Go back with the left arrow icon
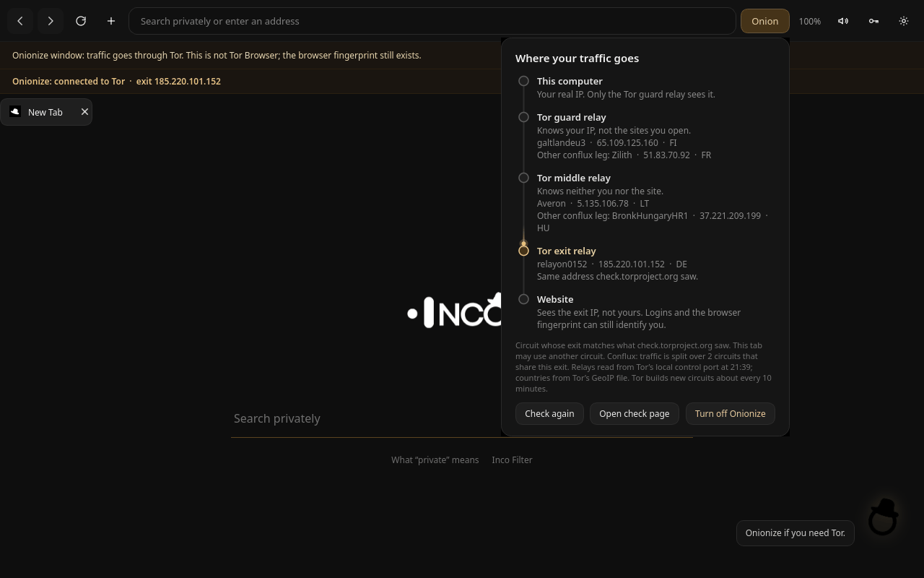This screenshot has width=924, height=578. 20,21
